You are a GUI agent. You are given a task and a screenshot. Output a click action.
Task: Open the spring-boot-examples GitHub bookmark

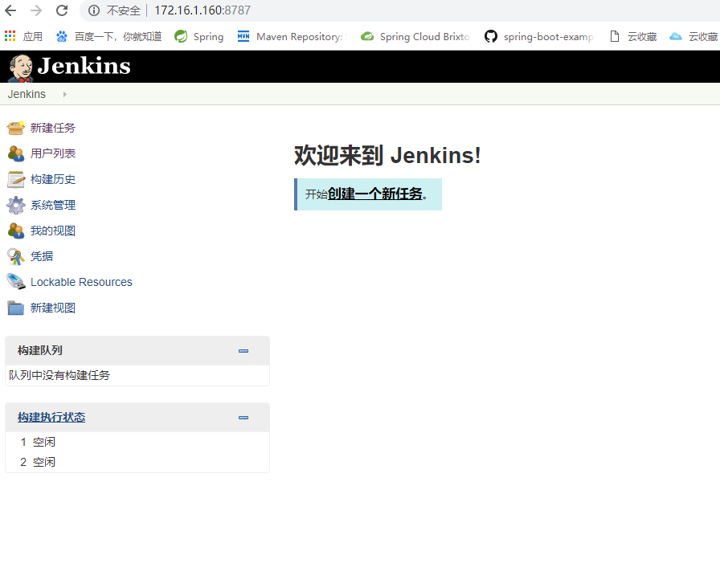(539, 36)
